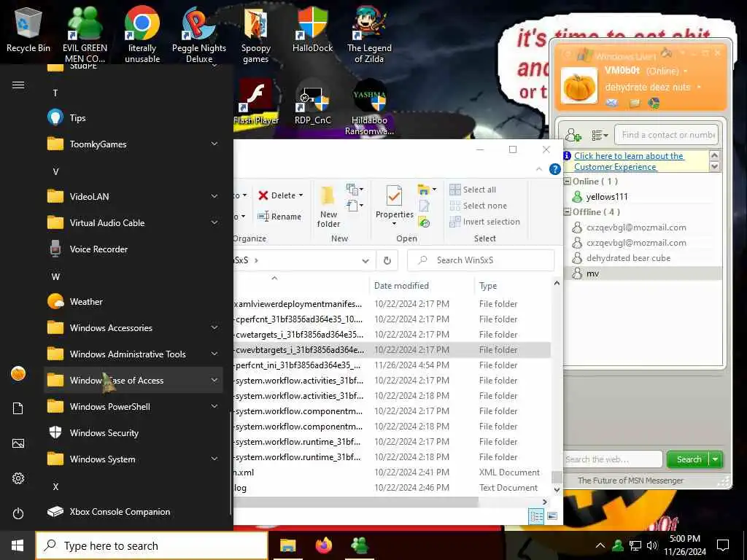Expand Virtual Audio Cable folder
Screen dimensions: 747x560
tap(133, 223)
